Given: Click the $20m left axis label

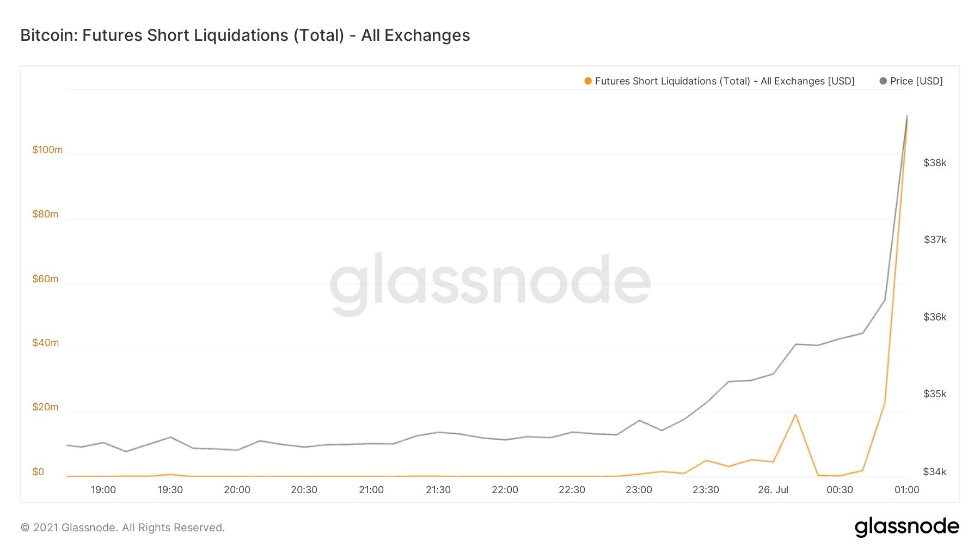Looking at the screenshot, I should (45, 407).
